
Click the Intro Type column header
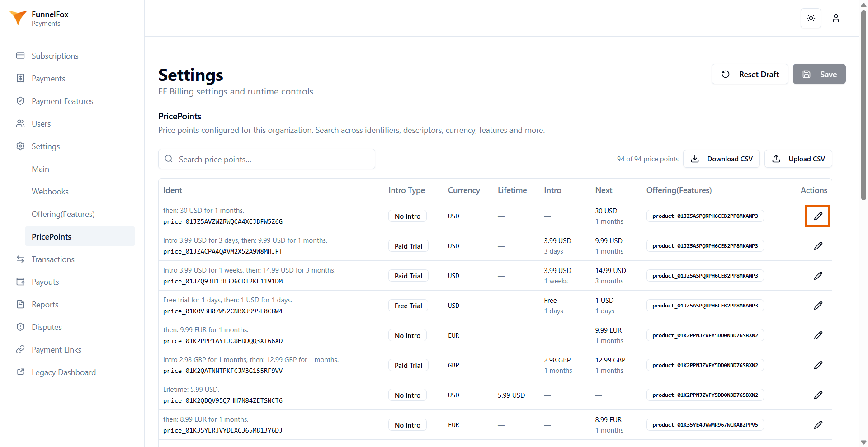pyautogui.click(x=406, y=190)
